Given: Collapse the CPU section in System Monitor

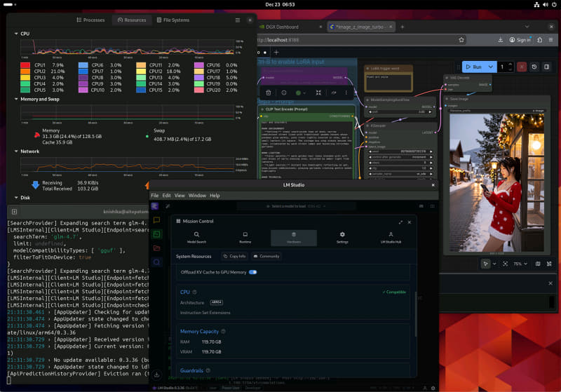Looking at the screenshot, I should (x=16, y=34).
